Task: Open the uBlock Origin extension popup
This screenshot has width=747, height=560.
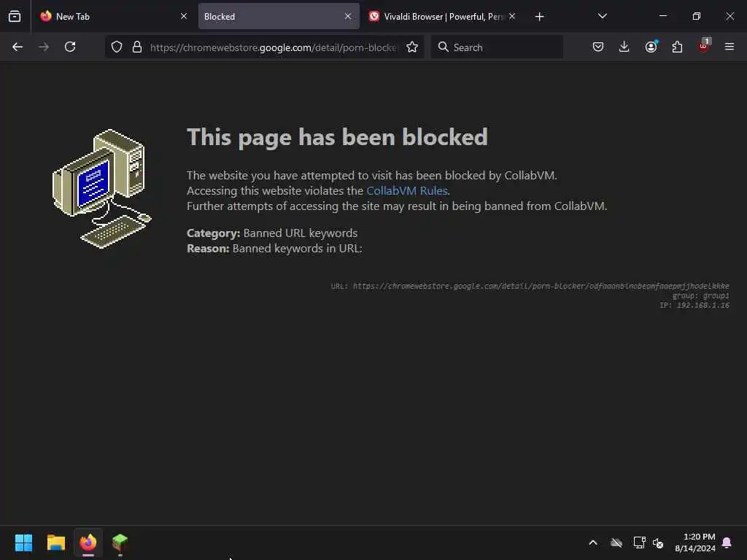Action: (704, 46)
